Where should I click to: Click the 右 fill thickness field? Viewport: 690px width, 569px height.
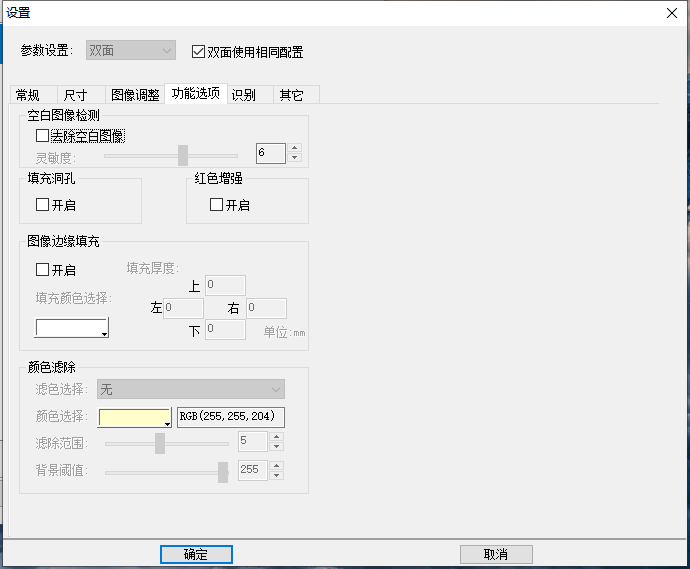pyautogui.click(x=266, y=308)
